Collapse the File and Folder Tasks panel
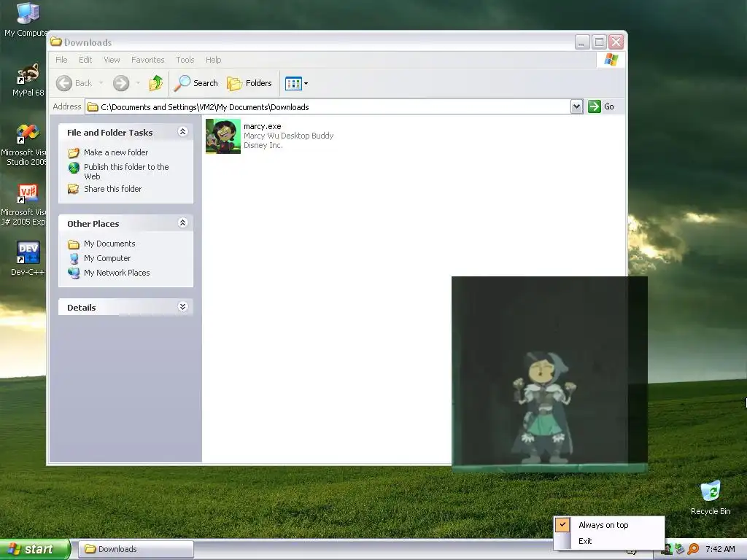747x560 pixels. click(x=182, y=132)
